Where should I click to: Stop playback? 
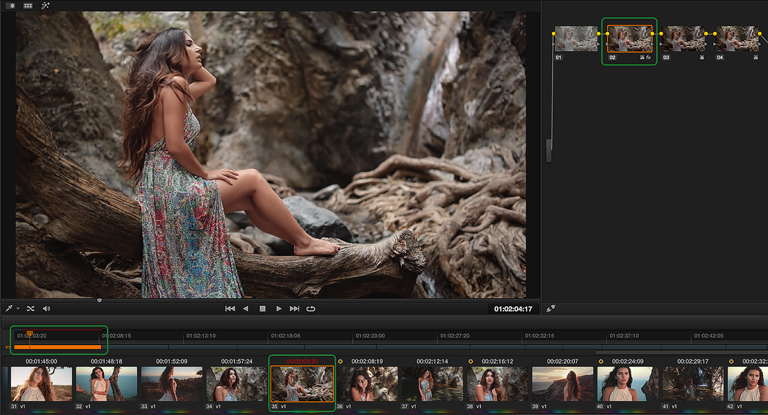(x=263, y=309)
